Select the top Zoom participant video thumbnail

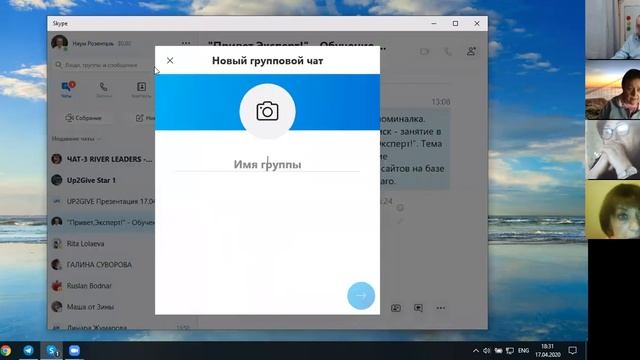613,29
